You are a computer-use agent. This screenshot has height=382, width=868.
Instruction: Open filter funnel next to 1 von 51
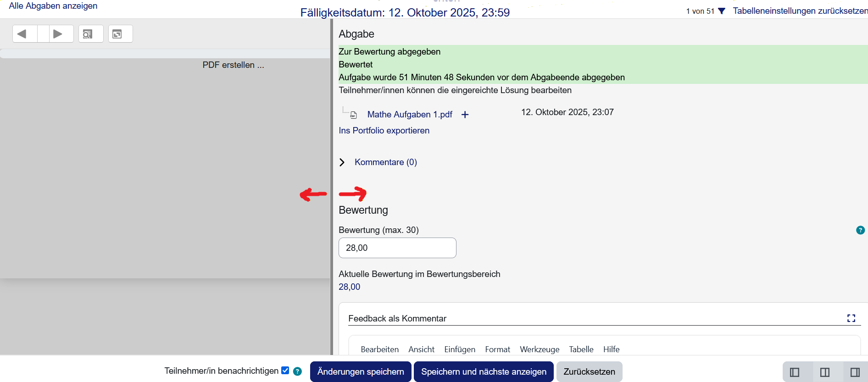click(x=722, y=11)
